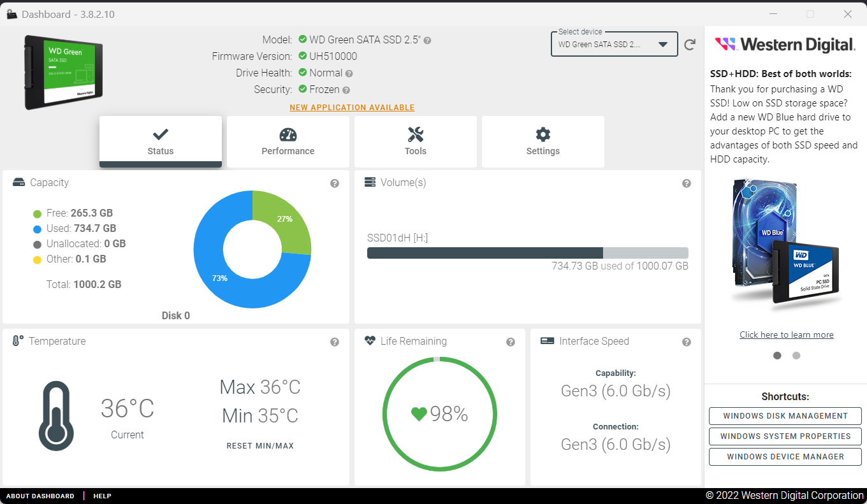This screenshot has width=867, height=504.
Task: Click the UH510000 firmware version text
Action: coord(333,56)
